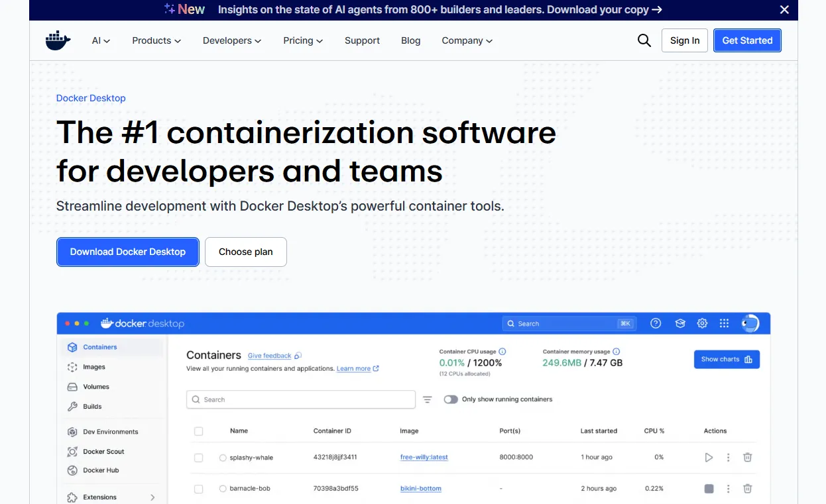Screen dimensions: 826x504
Task: Click the banner Download your copy link
Action: (605, 9)
